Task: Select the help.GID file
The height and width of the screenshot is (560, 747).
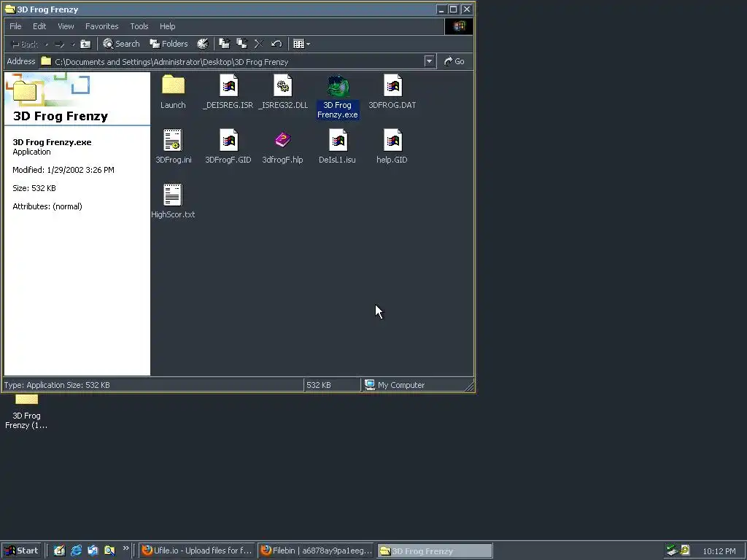Action: (392, 147)
